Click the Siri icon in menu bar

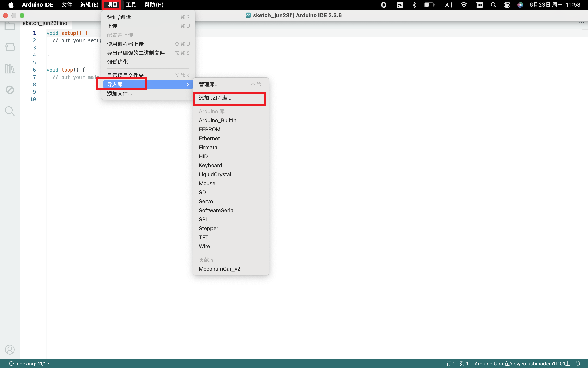[x=520, y=5]
